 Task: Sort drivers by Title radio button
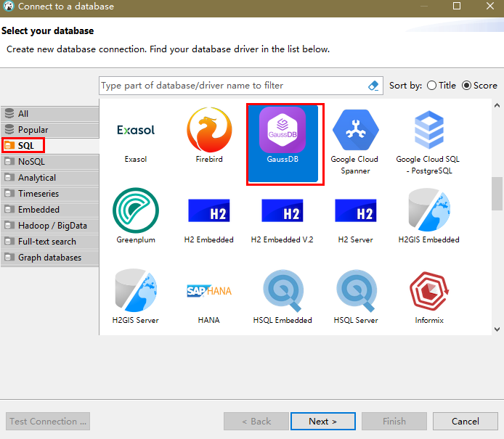[432, 86]
